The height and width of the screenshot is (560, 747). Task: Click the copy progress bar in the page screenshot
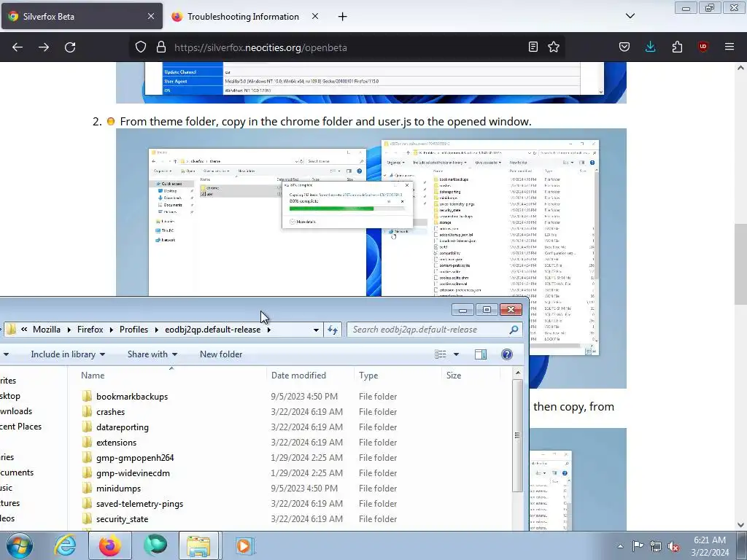click(347, 208)
